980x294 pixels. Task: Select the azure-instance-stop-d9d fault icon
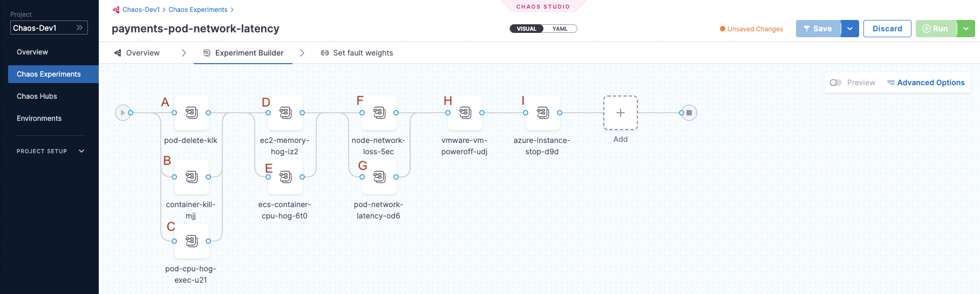543,113
